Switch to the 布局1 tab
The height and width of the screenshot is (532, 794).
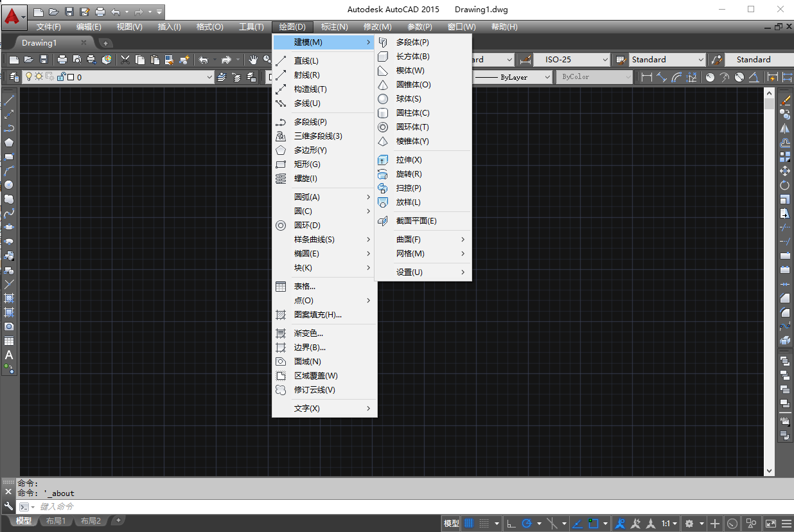(x=57, y=520)
